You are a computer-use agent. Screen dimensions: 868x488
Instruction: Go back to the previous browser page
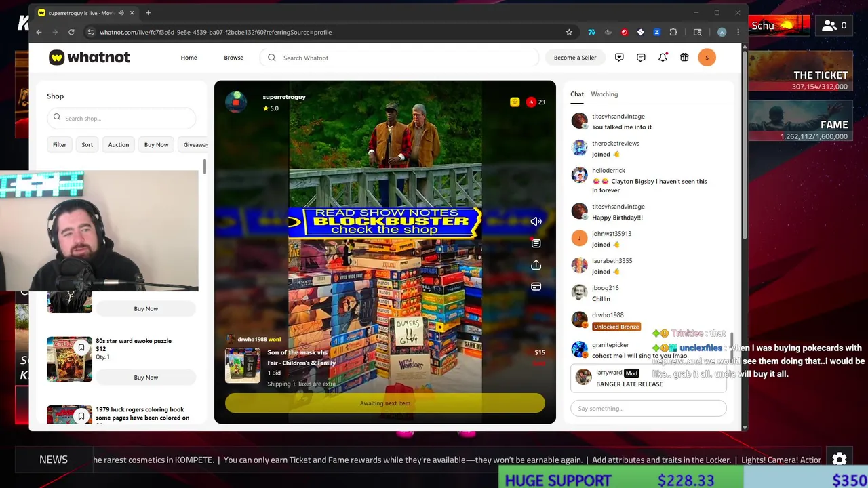pos(39,32)
